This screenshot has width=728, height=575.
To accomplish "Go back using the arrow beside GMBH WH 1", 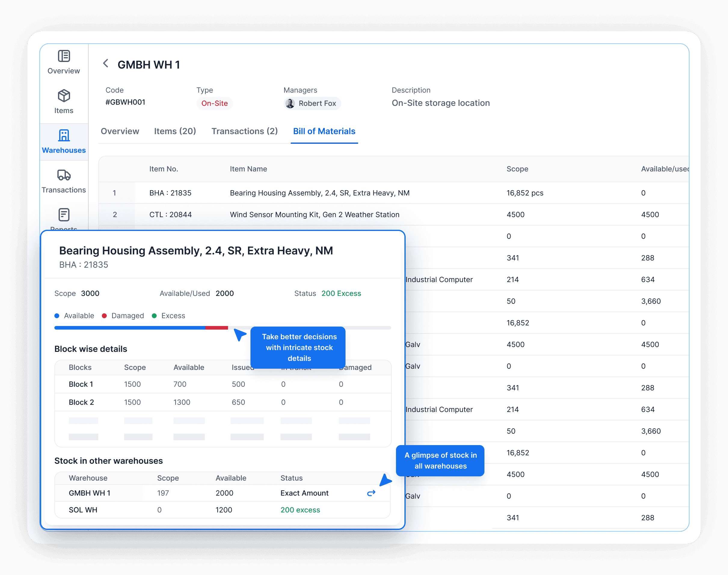I will click(106, 63).
